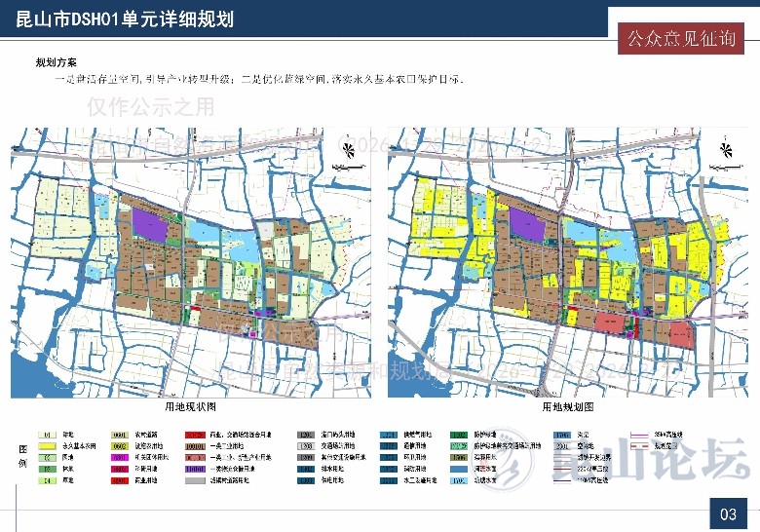Click the compass rose on the right map
Viewport: 760px width, 532px height.
(724, 148)
